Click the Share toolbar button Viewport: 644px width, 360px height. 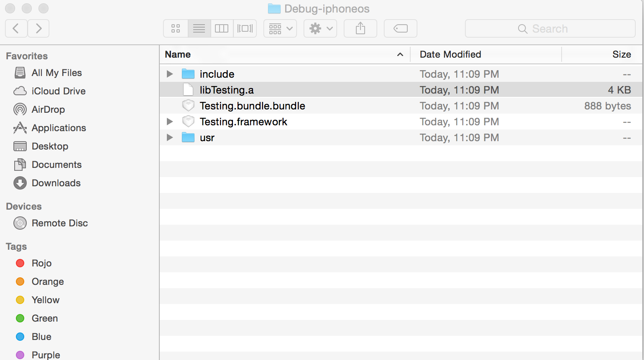pyautogui.click(x=360, y=28)
